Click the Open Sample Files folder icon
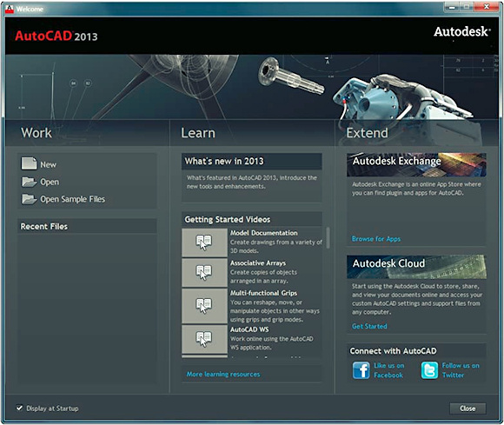Image resolution: width=504 pixels, height=425 pixels. [x=29, y=199]
